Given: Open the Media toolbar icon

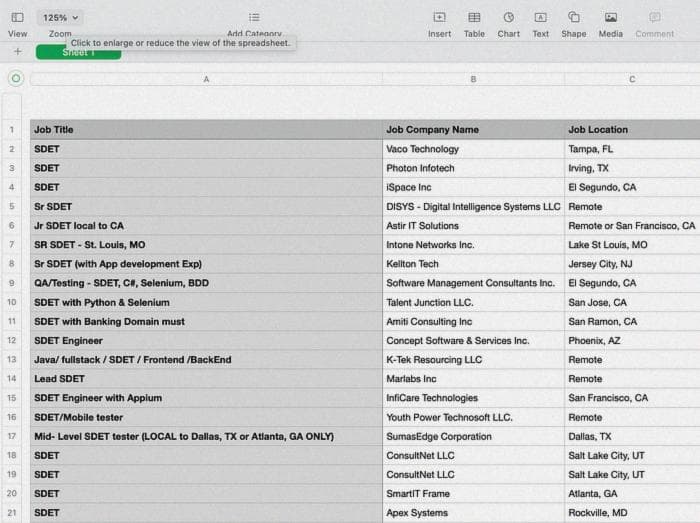Looking at the screenshot, I should (x=611, y=17).
